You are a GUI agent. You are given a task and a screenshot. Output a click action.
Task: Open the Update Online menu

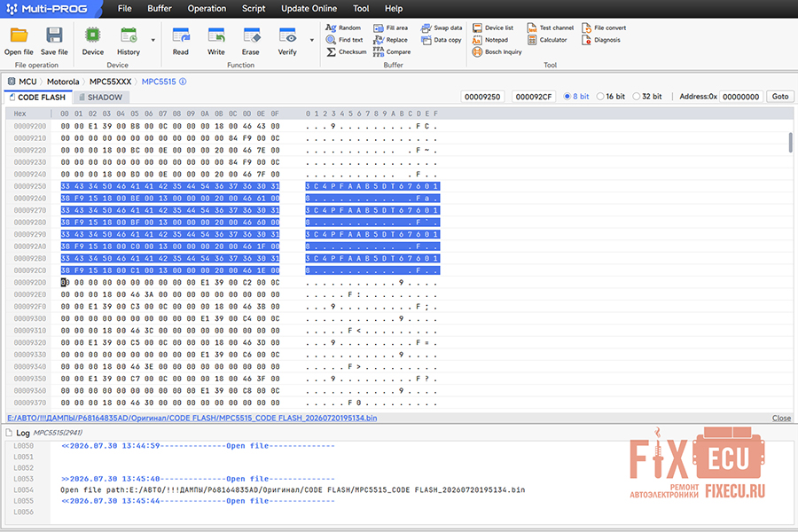pyautogui.click(x=309, y=9)
